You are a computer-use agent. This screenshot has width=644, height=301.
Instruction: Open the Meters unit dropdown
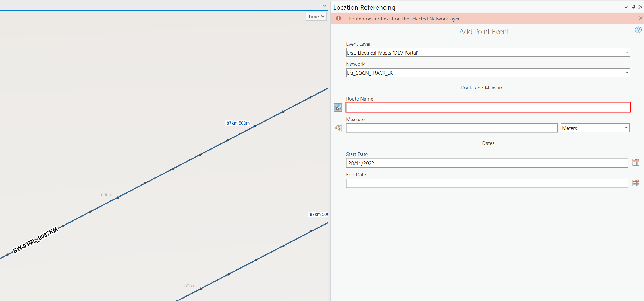pyautogui.click(x=626, y=128)
